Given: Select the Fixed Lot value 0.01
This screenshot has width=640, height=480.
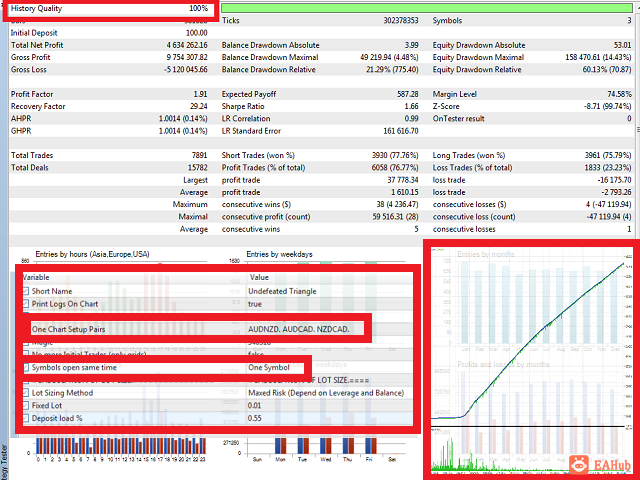Looking at the screenshot, I should (x=254, y=405).
